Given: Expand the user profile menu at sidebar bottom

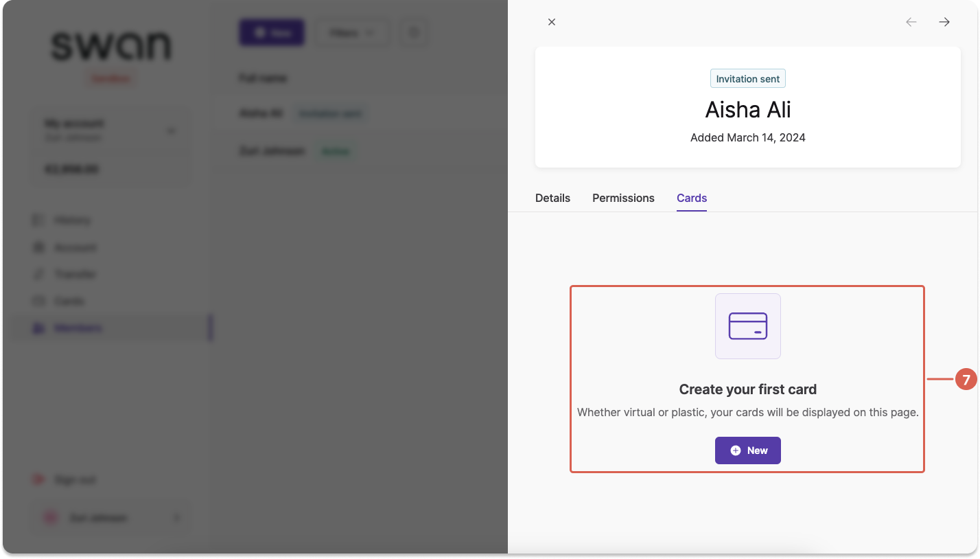Looking at the screenshot, I should click(x=176, y=518).
